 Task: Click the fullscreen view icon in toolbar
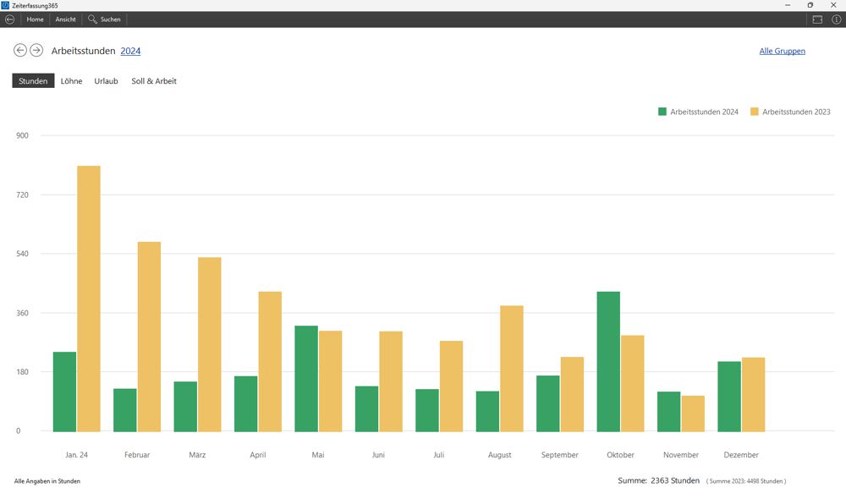[817, 19]
